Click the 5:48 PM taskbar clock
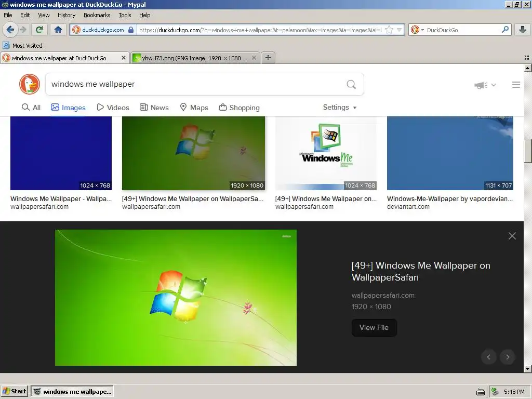Screen dimensions: 532x399 point(514,392)
